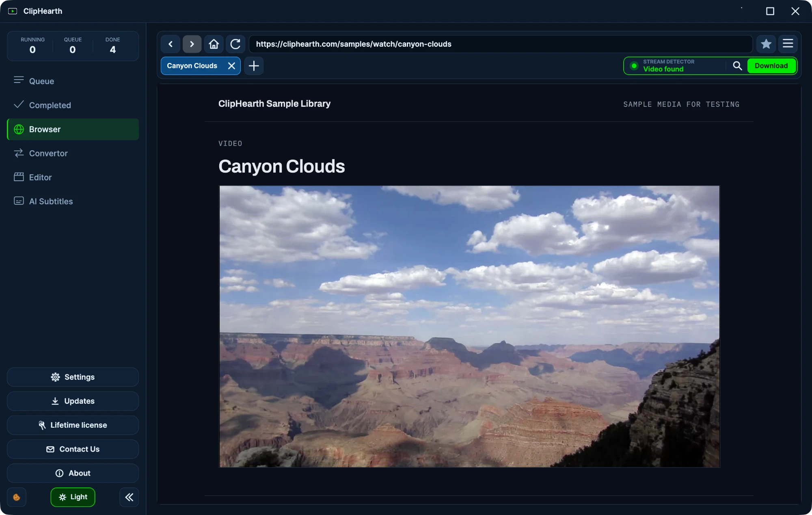
Task: Reload the page with the refresh icon
Action: (235, 44)
